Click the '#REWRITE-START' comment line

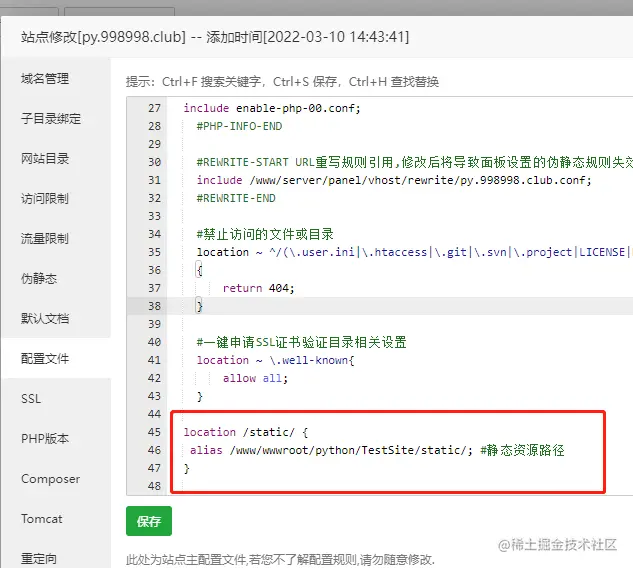tap(414, 162)
